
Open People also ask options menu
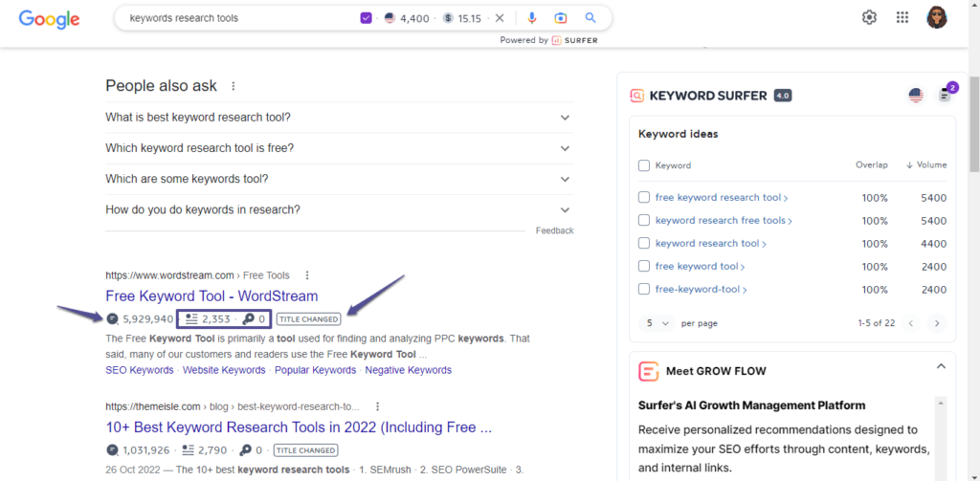coord(234,85)
